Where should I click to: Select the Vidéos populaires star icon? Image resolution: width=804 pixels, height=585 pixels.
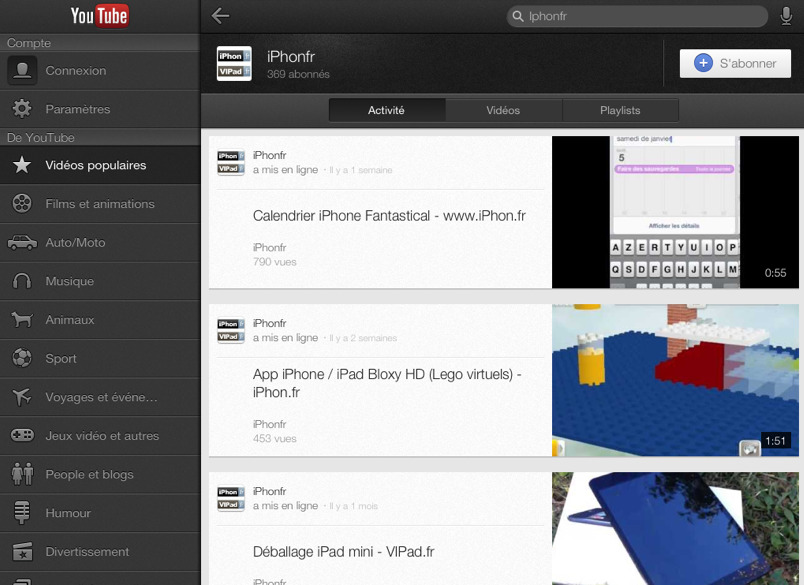coord(22,165)
